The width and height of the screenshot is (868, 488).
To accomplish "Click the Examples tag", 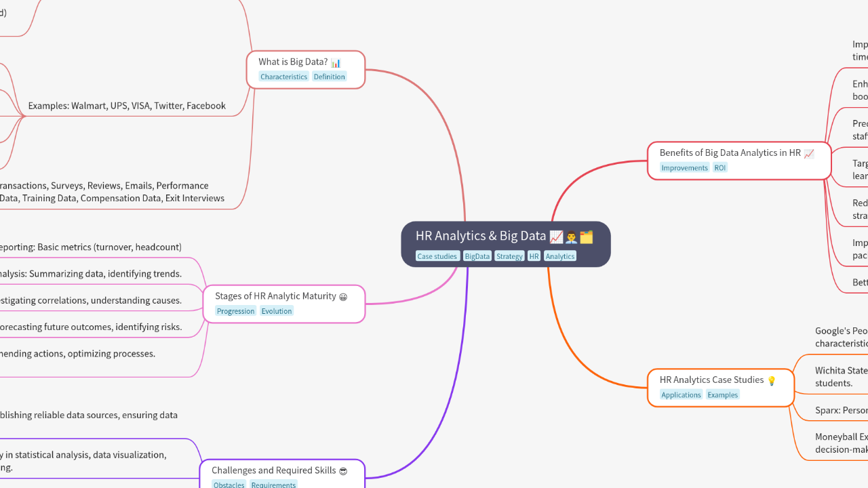I will click(x=723, y=394).
